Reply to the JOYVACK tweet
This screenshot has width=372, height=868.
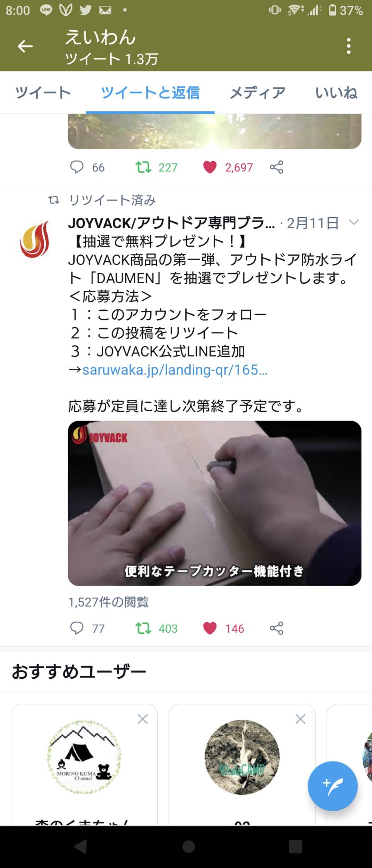tap(77, 628)
